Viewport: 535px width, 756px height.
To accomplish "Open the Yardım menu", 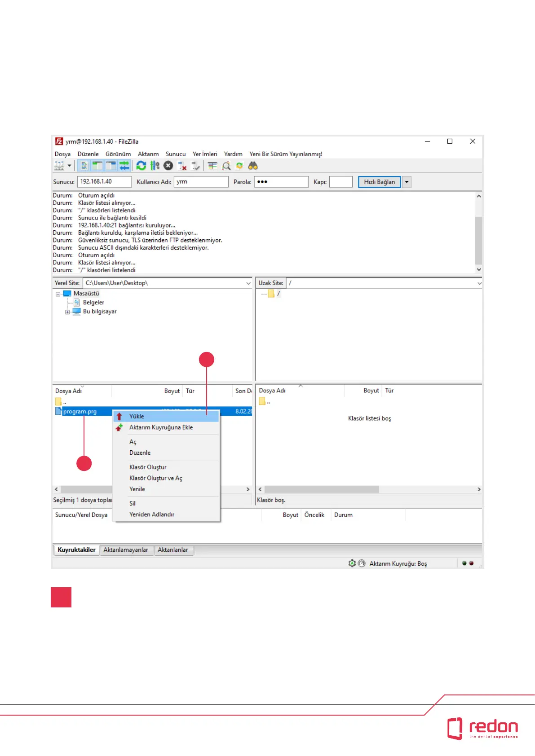I will [233, 154].
